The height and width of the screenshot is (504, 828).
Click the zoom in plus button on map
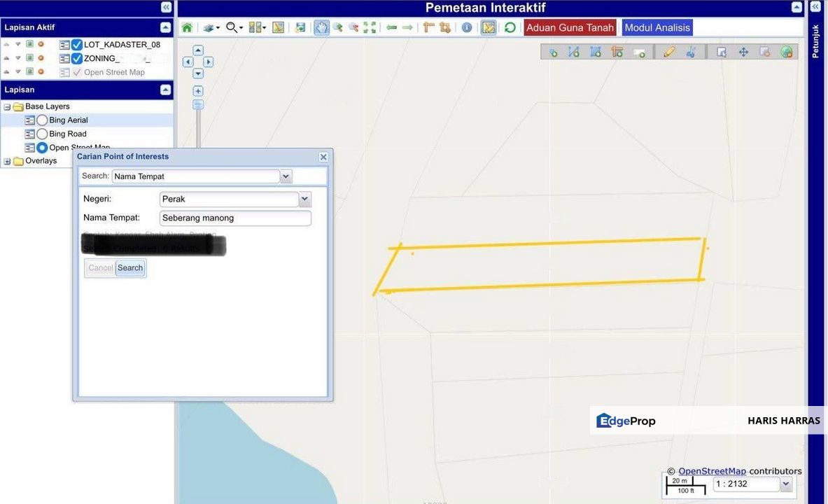(x=198, y=91)
